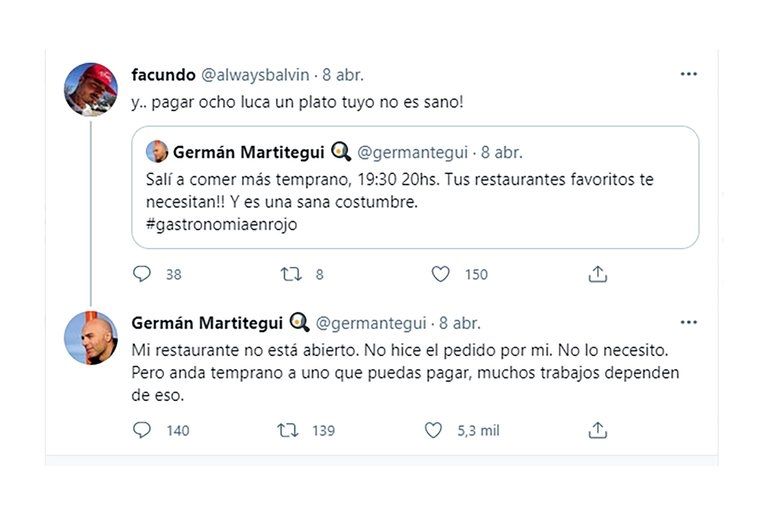The height and width of the screenshot is (512, 768).
Task: Like facundo's tweet with the heart icon
Action: (440, 273)
